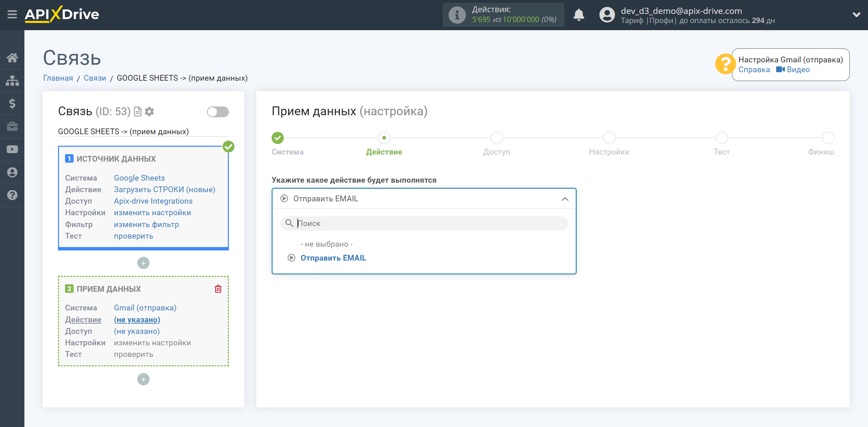
Task: Open connection settings gear icon
Action: click(x=149, y=111)
